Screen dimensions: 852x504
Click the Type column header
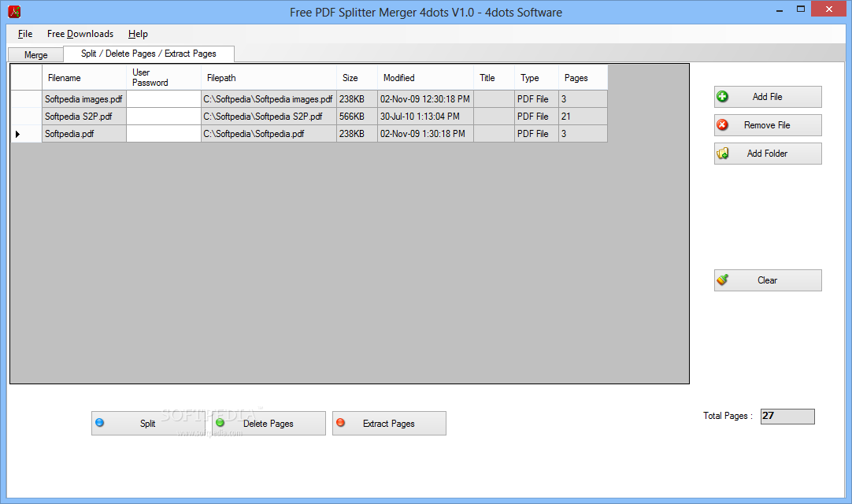(536, 78)
